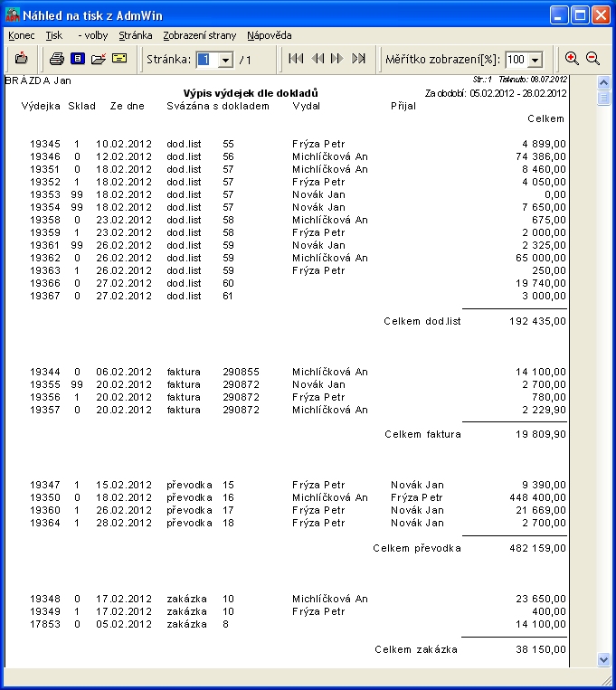Open the Stránka page number dropdown
The image size is (616, 690).
pyautogui.click(x=225, y=60)
